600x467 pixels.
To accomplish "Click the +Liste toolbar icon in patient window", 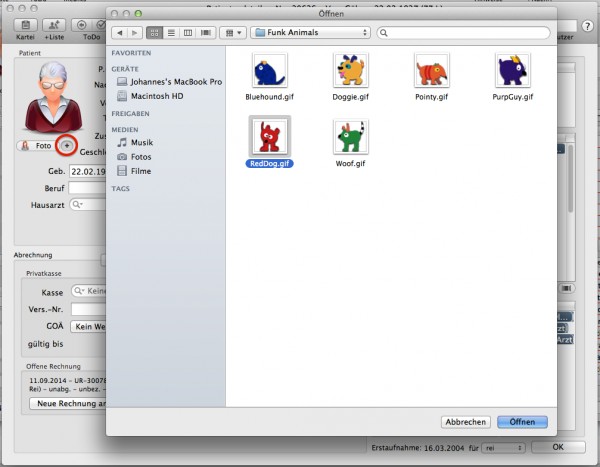I will 54,25.
